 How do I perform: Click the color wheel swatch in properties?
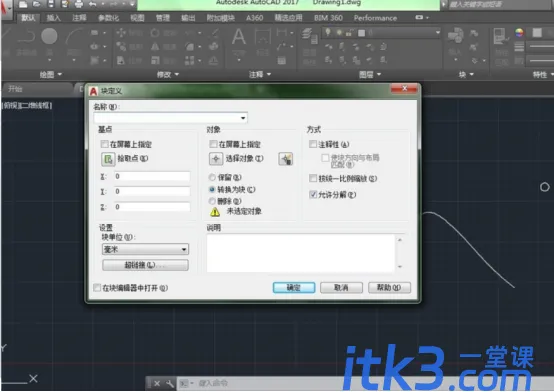coord(519,33)
